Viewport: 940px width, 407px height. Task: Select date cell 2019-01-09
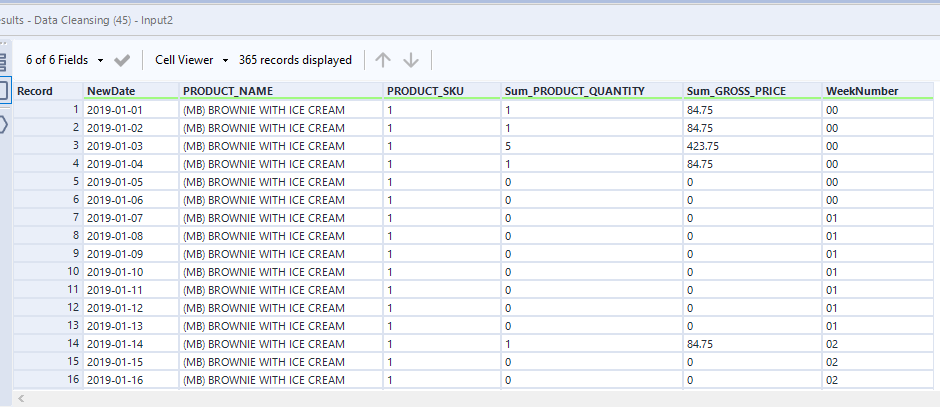pos(131,254)
